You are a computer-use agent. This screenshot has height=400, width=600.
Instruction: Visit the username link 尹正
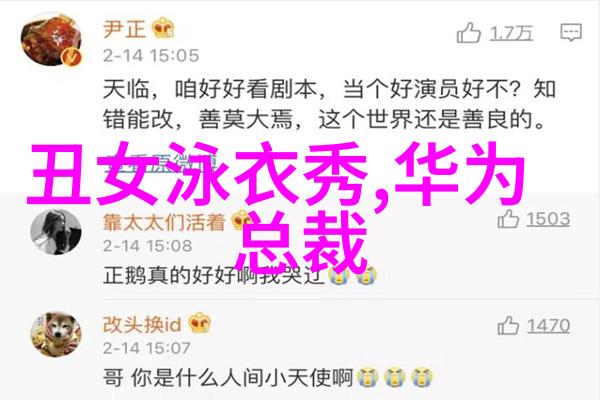tap(125, 29)
